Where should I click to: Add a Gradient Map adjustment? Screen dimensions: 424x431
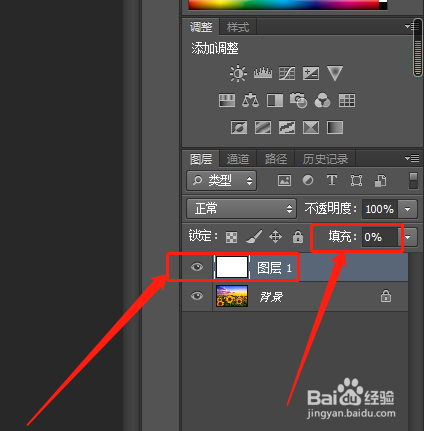tap(335, 127)
